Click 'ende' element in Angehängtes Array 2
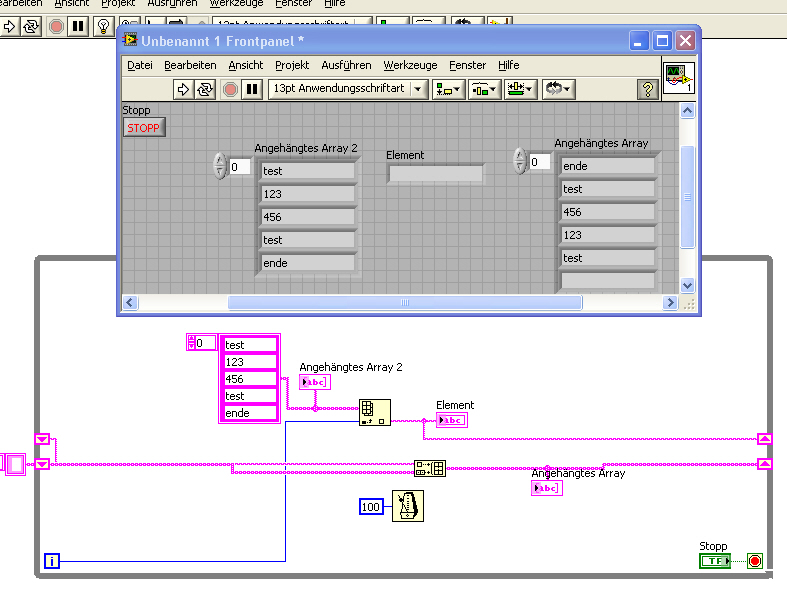Viewport: 787px width, 594px height. point(308,263)
